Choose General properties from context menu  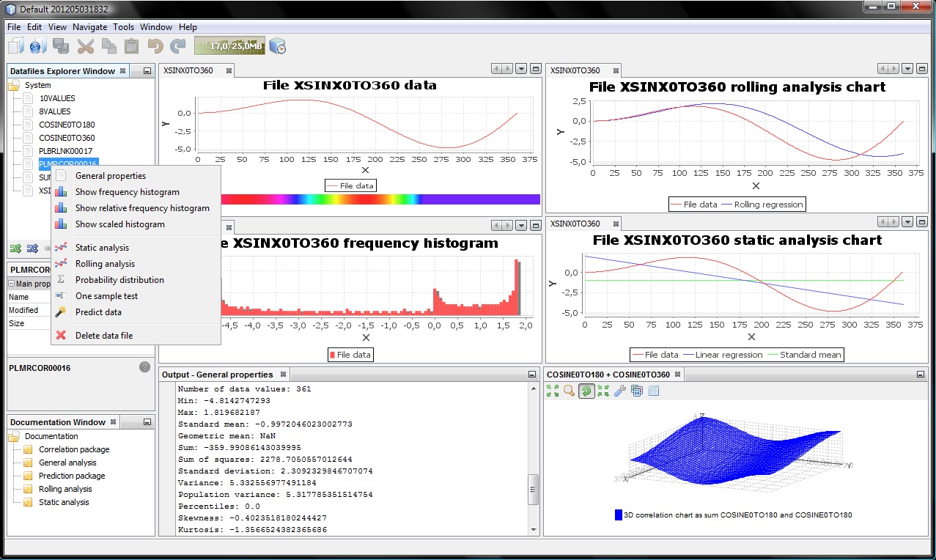[136, 176]
